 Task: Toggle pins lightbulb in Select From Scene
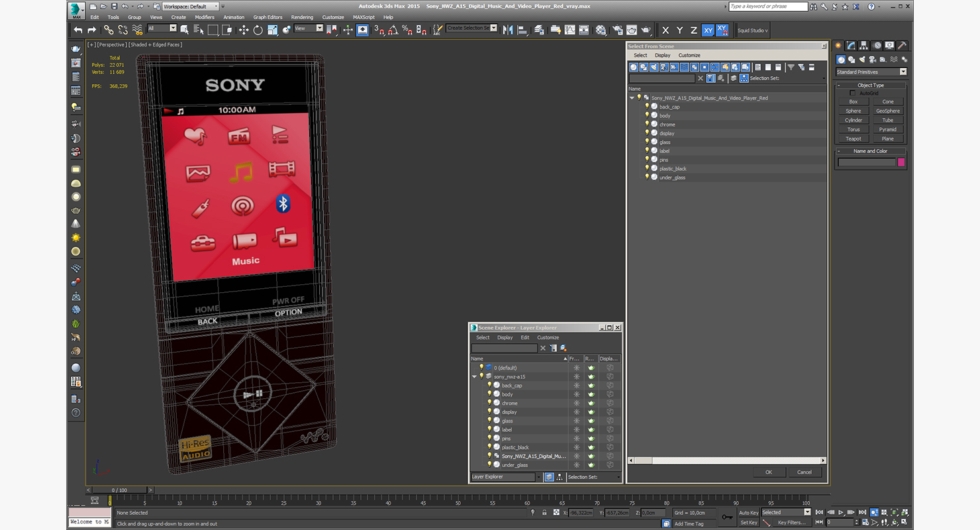click(647, 160)
